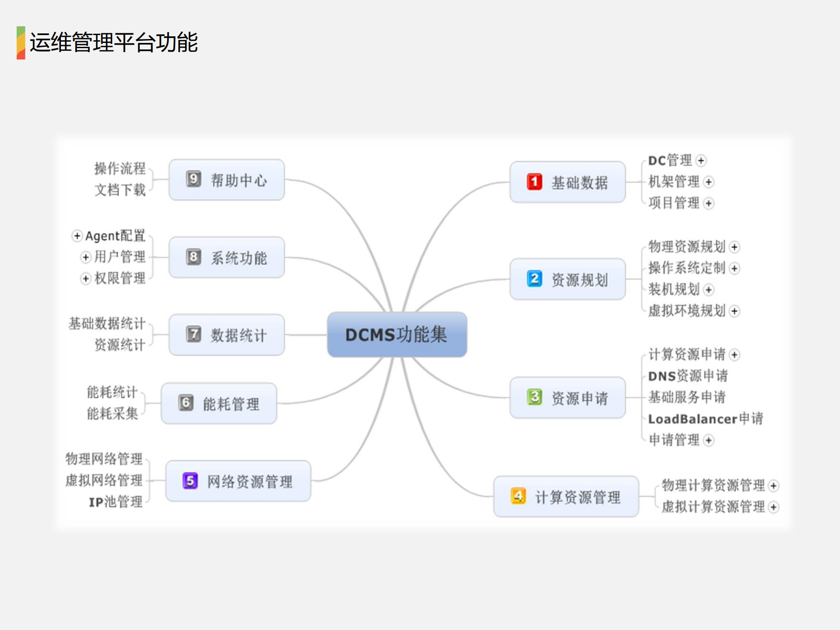Expand the 物理资源规划 branch

[734, 248]
